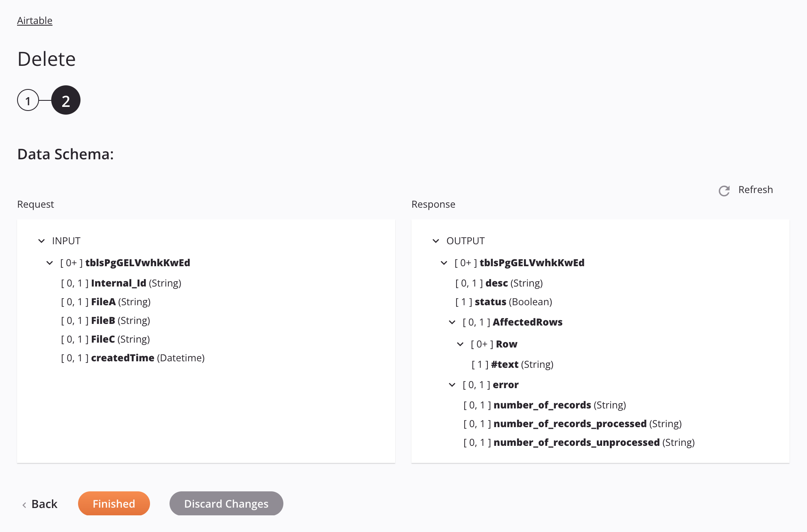Click the Request panel label
The image size is (807, 532).
click(35, 204)
